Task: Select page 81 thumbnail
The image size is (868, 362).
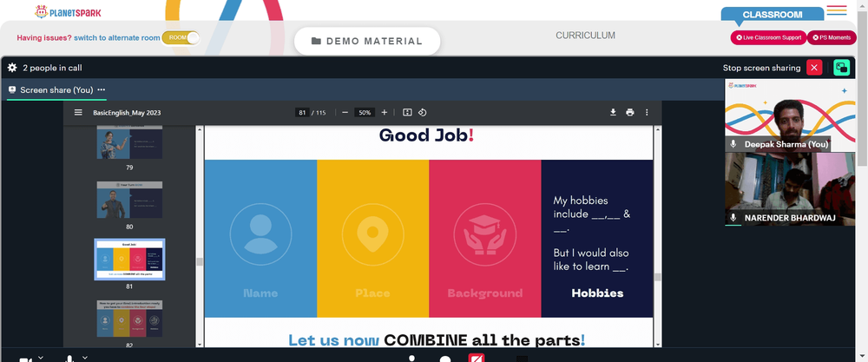Action: point(129,260)
